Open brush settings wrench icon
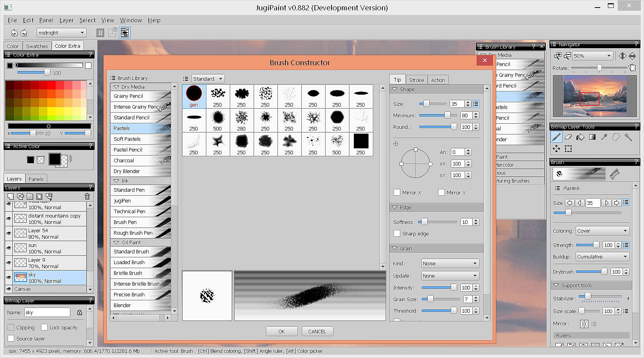 tap(615, 173)
